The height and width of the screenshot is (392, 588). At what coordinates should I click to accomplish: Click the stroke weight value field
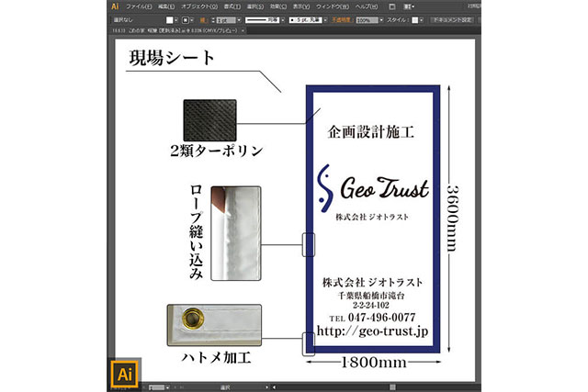click(x=226, y=20)
